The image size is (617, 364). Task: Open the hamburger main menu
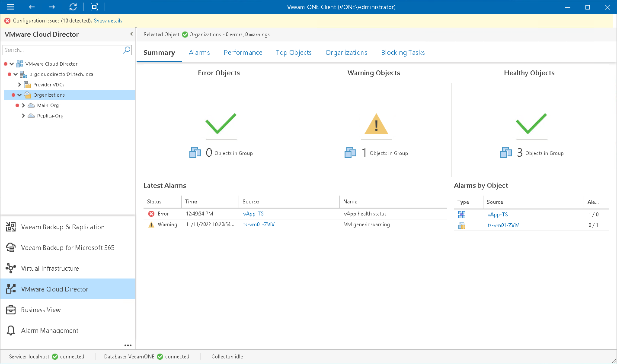(x=10, y=7)
